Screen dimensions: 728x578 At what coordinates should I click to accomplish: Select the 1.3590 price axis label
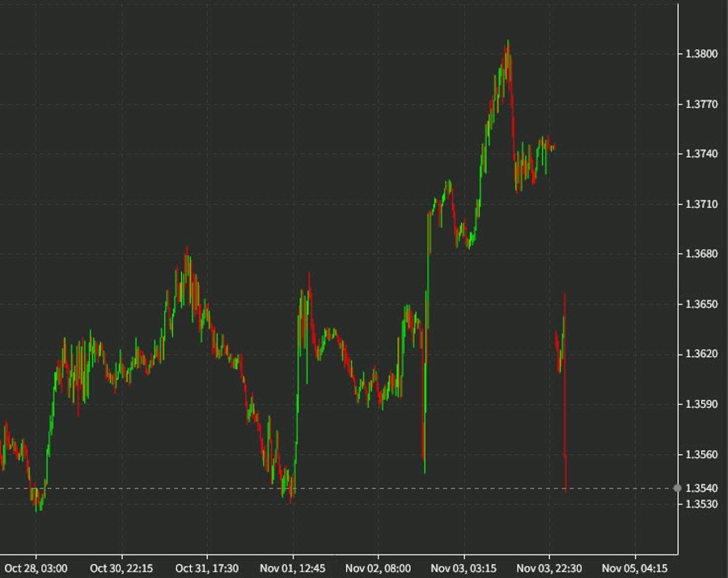click(x=700, y=404)
